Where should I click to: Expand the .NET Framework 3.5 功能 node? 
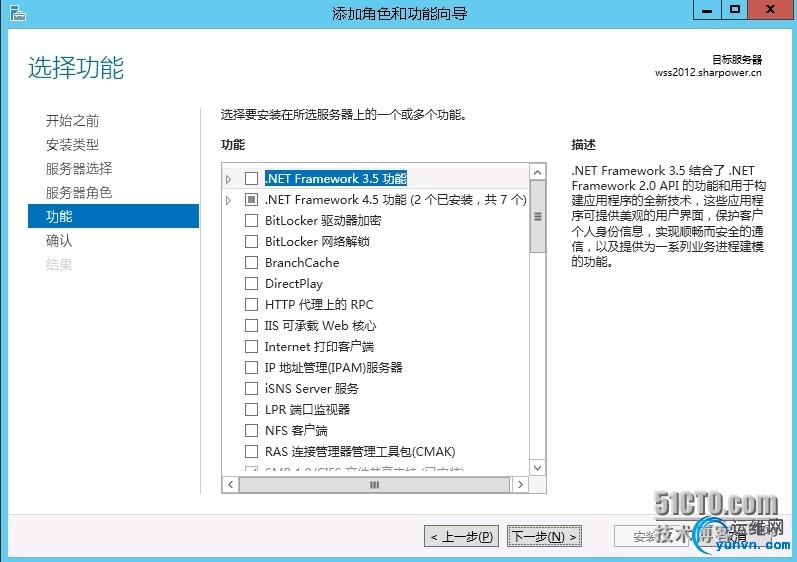click(229, 179)
